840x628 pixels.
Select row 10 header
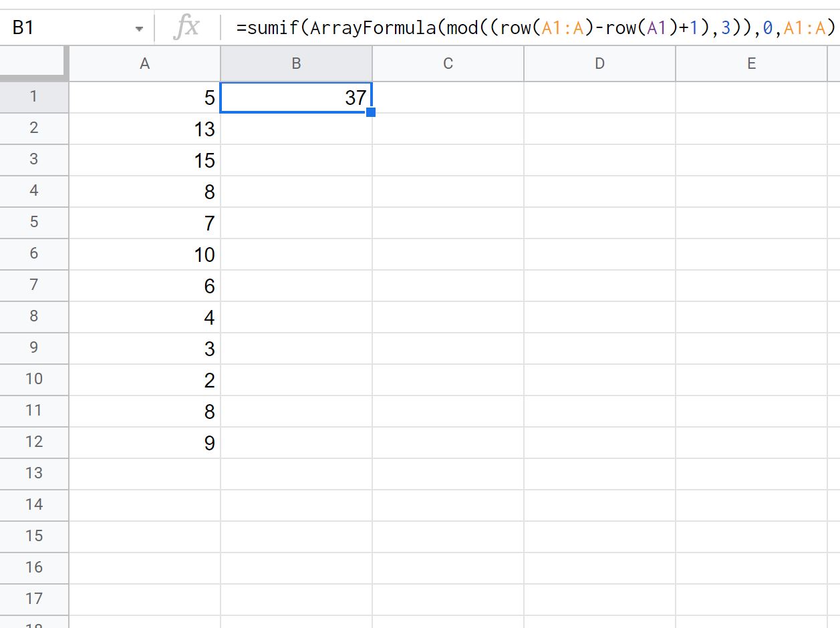[34, 380]
